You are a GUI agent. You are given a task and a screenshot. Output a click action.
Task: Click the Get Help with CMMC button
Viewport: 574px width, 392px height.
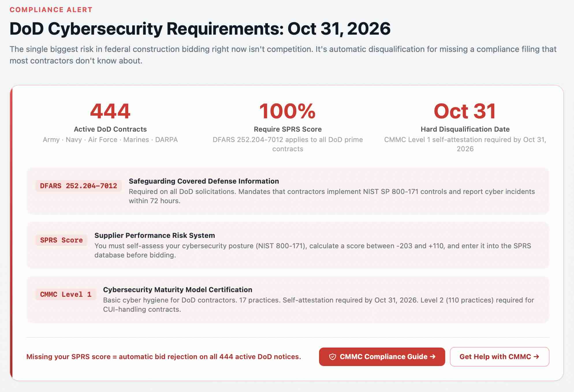[500, 357]
